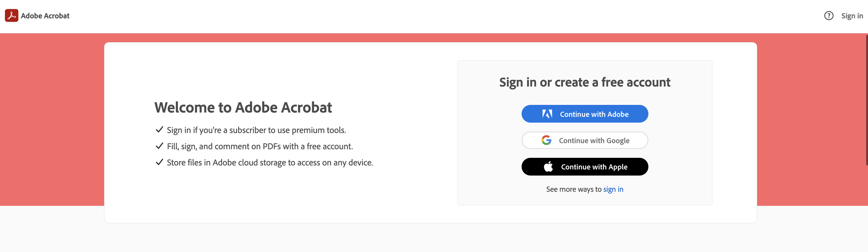The image size is (868, 252).
Task: Click the vertical scrollbar on the page's right edge
Action: coord(866,101)
